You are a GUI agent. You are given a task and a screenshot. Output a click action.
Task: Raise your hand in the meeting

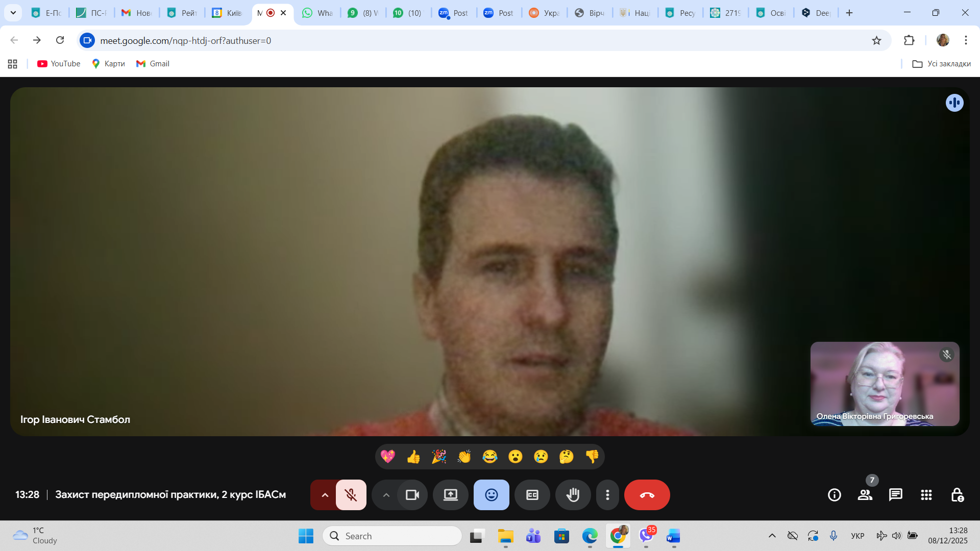(573, 495)
